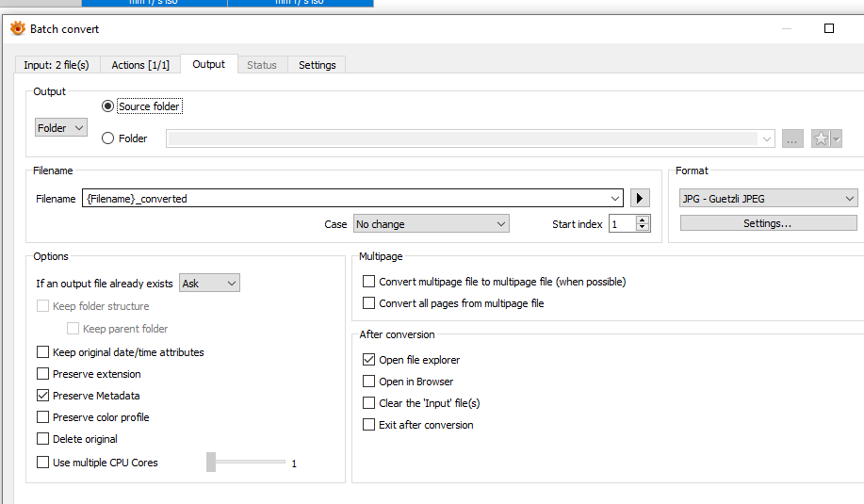Select the Folder radio button
The image size is (864, 504).
[x=107, y=138]
